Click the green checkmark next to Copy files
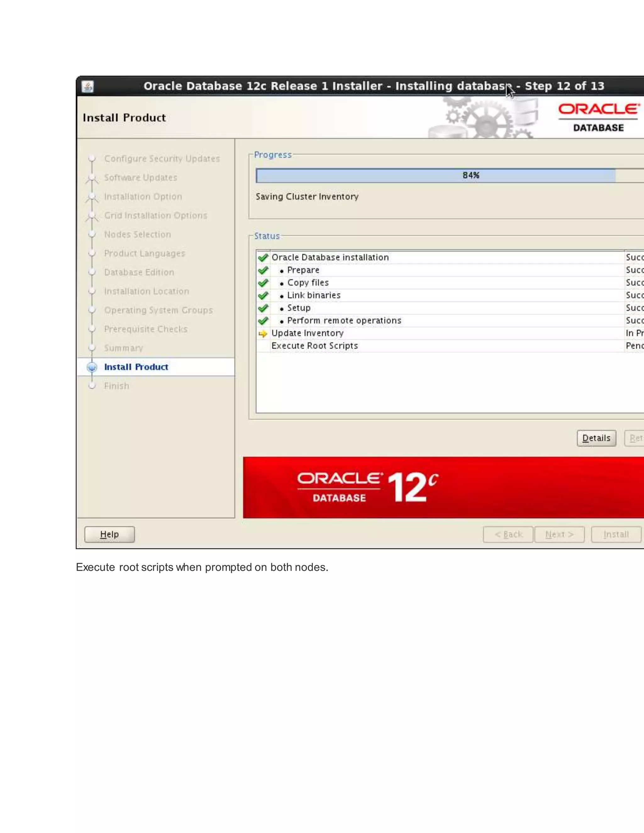 (x=263, y=283)
